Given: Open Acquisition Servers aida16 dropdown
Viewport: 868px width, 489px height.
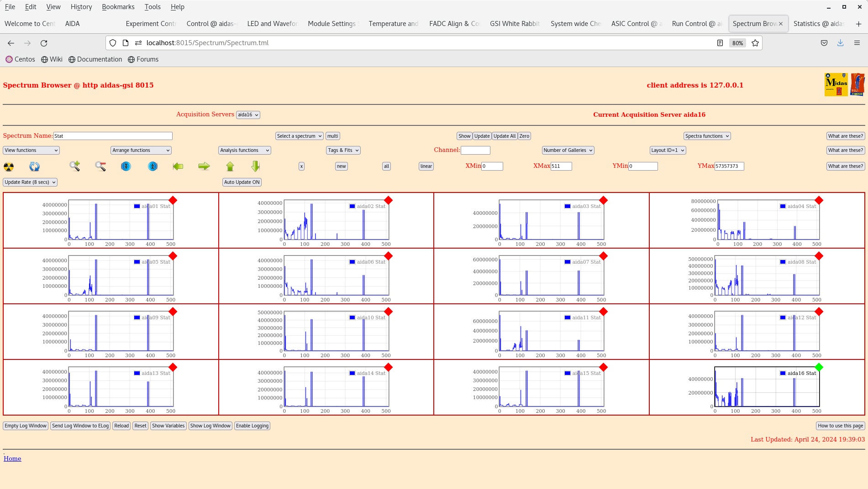Looking at the screenshot, I should [x=248, y=115].
